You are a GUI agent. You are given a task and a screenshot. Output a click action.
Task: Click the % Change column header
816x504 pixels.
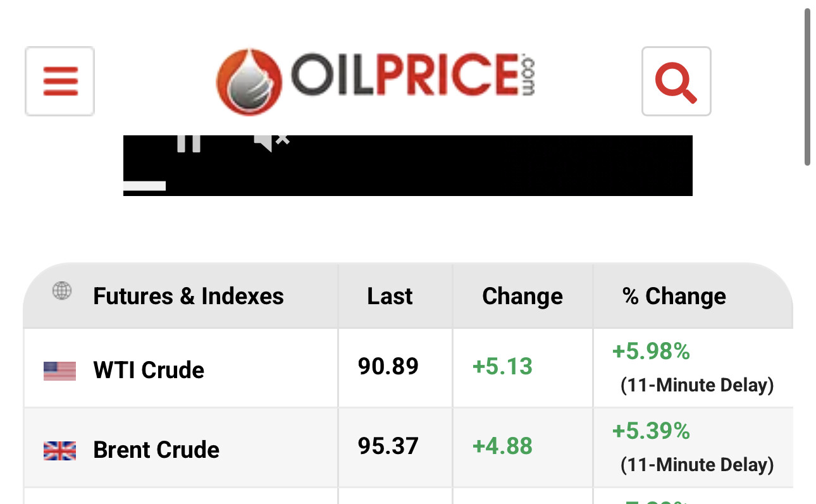(674, 296)
